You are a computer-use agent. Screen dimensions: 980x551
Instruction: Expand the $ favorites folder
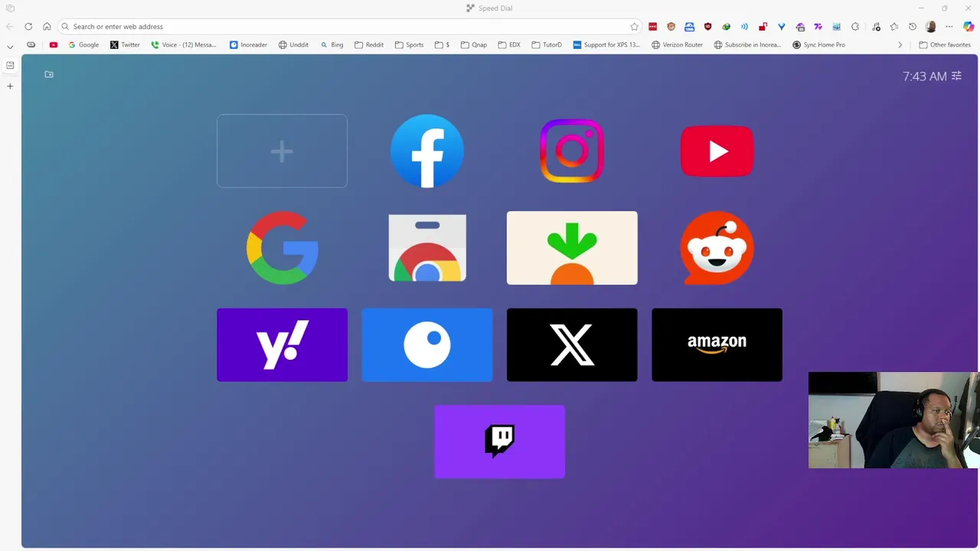click(443, 45)
